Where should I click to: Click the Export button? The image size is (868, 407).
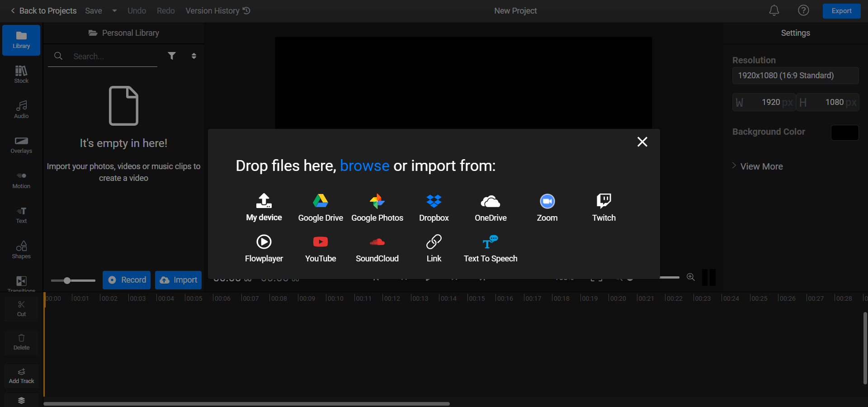pos(841,11)
